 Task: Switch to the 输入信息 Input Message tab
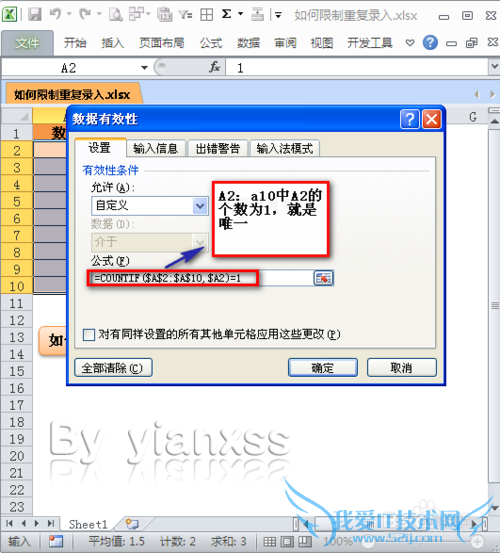click(x=156, y=148)
